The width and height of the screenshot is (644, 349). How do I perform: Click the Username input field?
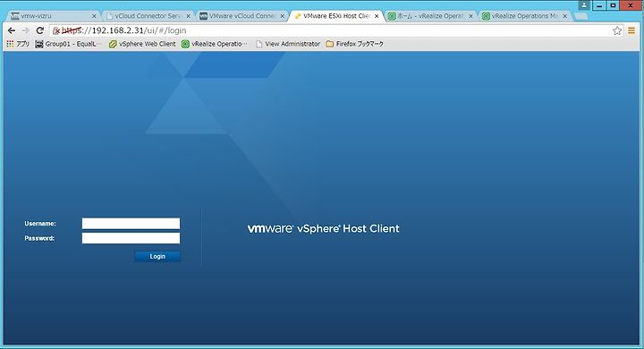(x=131, y=224)
